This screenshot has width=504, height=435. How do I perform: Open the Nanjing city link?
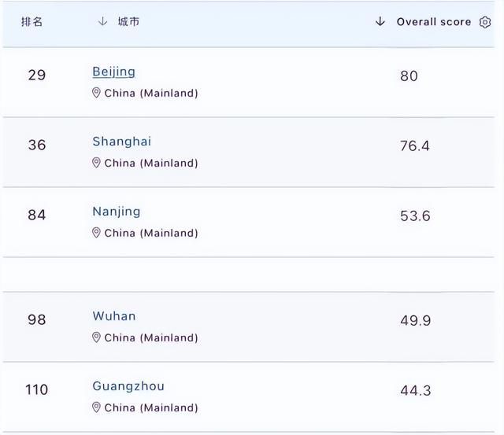117,212
